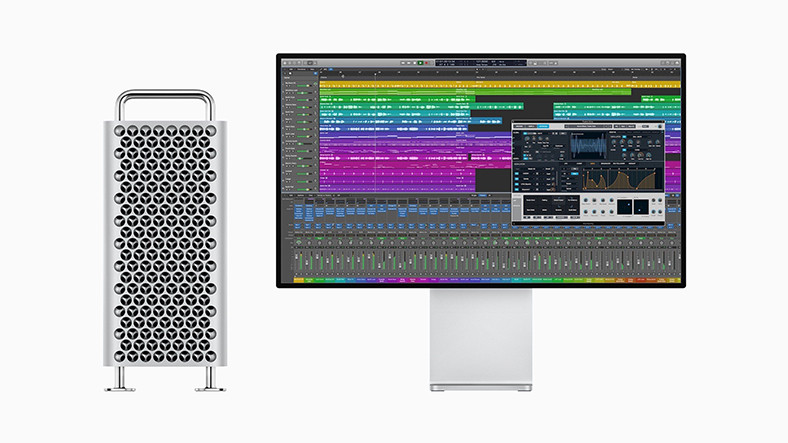Open the Alchemy preset name menu
Viewport: 788px width, 443px height.
(x=588, y=126)
